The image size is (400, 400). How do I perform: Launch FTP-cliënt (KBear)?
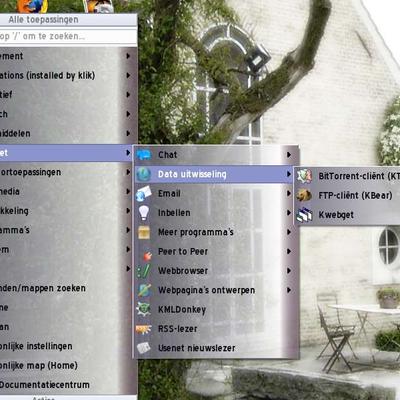point(347,195)
